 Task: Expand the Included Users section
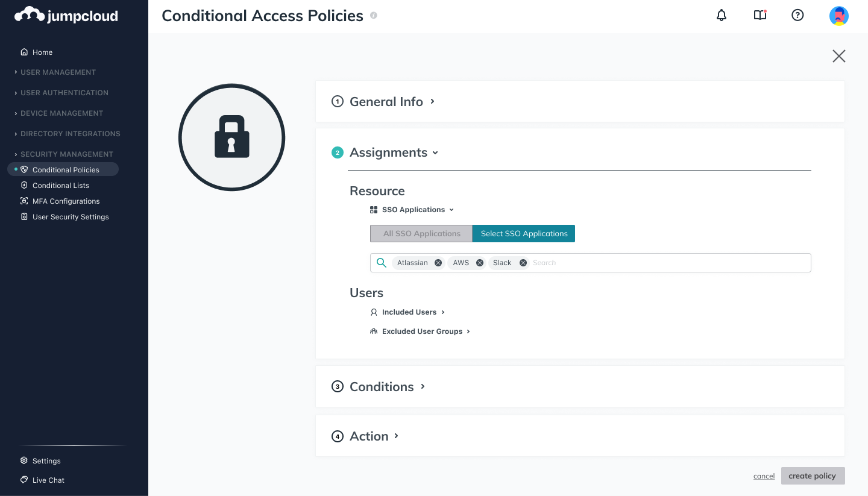[x=409, y=312]
